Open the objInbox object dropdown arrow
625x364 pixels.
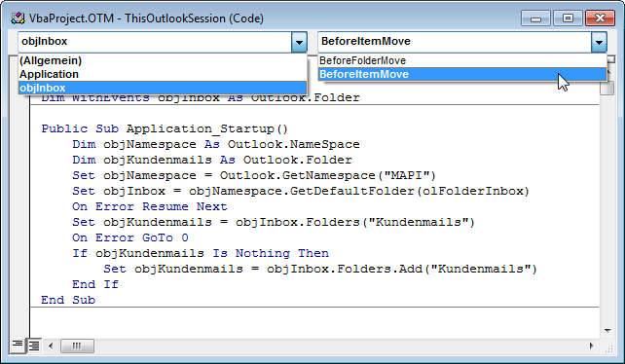point(299,42)
